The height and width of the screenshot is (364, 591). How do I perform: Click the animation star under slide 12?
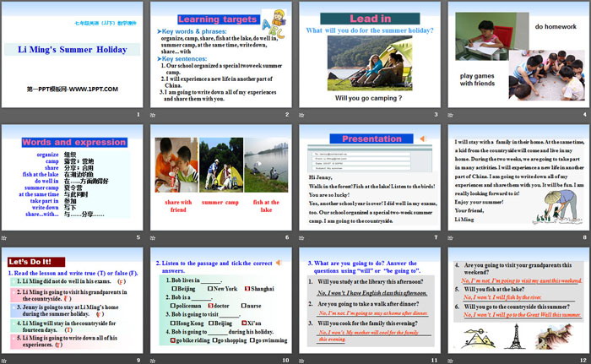(450, 361)
